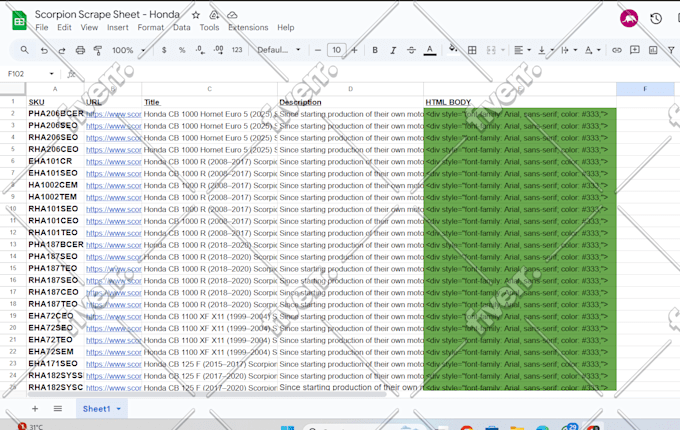Select SKU cell EHA171SEO
Viewport: 680px width, 430px height.
(56, 364)
